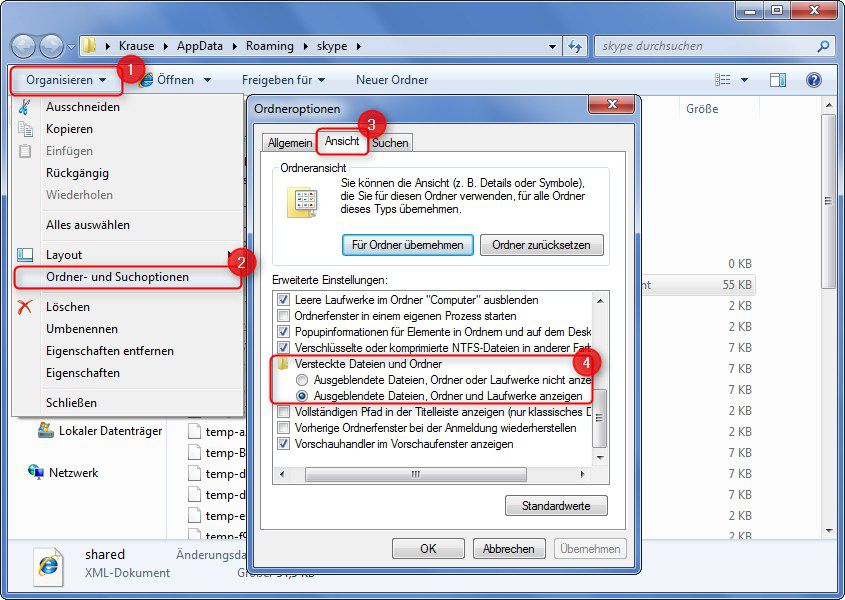
Task: Click the Standardwerte button
Action: [555, 505]
